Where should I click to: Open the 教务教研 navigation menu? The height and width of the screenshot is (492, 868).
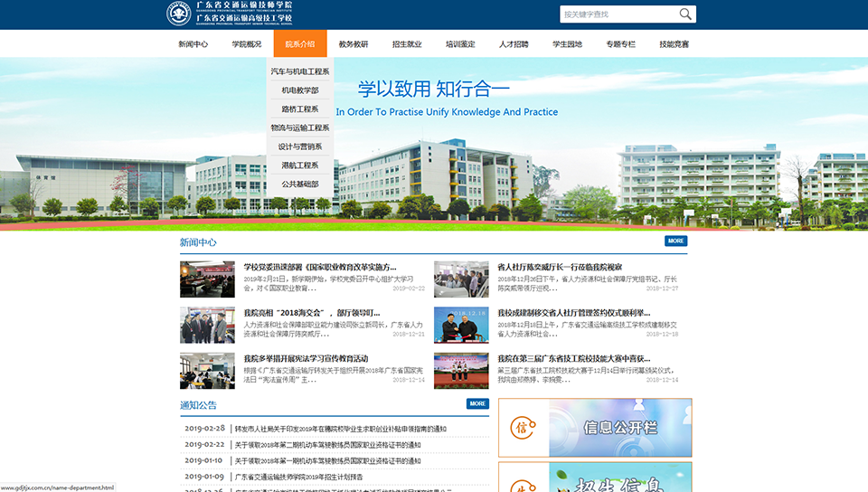(x=354, y=44)
